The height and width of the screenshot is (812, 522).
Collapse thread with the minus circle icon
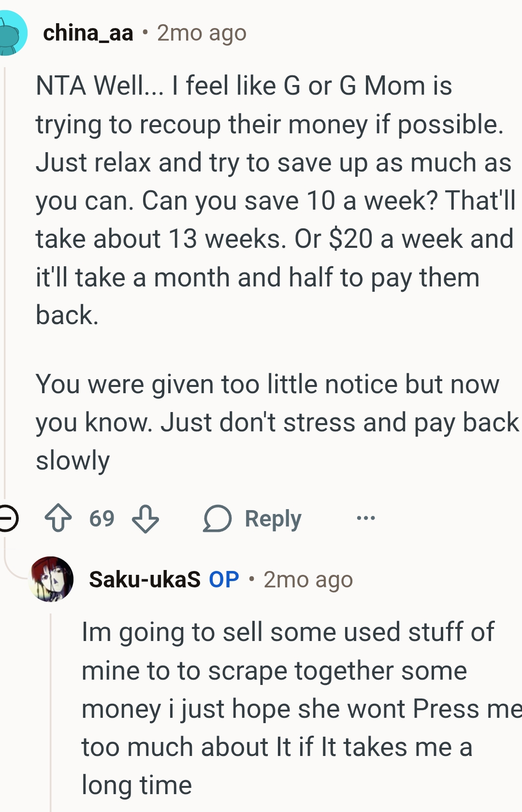pos(7,518)
